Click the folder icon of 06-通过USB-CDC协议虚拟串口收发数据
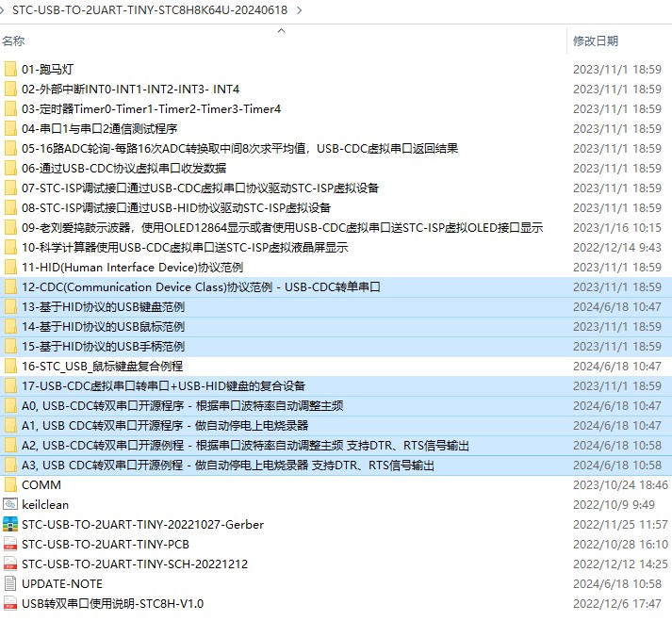The image size is (672, 621). [x=10, y=168]
